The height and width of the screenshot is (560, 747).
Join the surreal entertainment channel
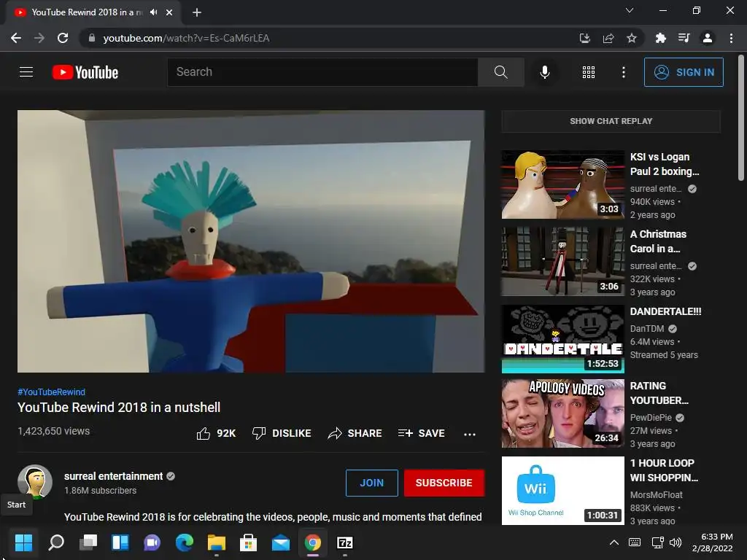click(x=371, y=483)
